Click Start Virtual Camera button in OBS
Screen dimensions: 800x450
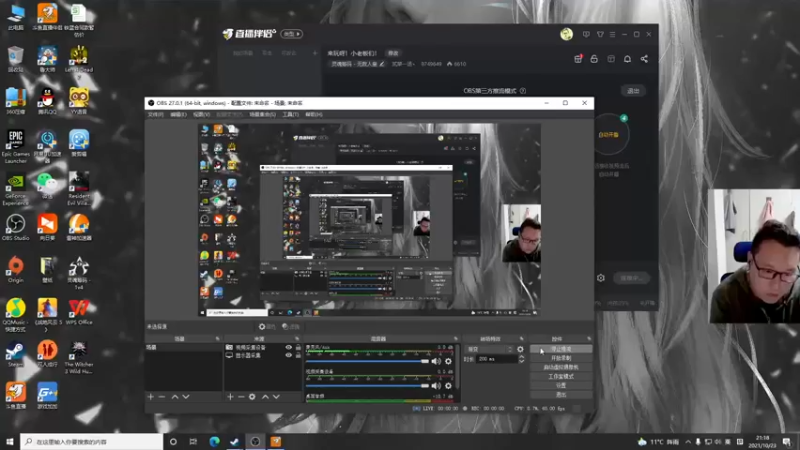(x=561, y=367)
